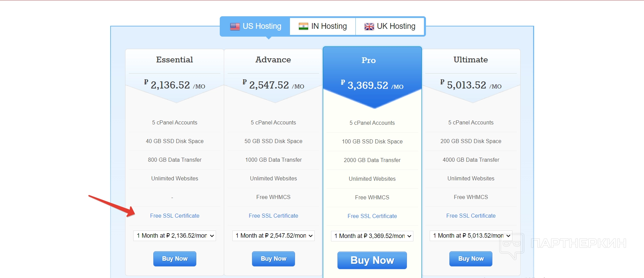Click the Ultimate plan title
Viewport: 644px width, 278px height.
[471, 60]
